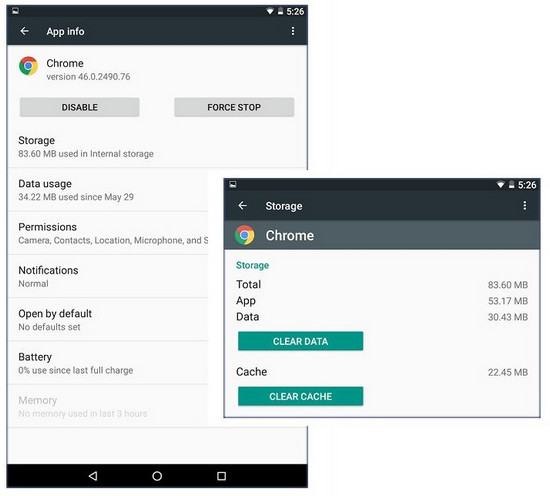The width and height of the screenshot is (550, 496).
Task: Tap the Chrome icon in Storage header
Action: 244,235
